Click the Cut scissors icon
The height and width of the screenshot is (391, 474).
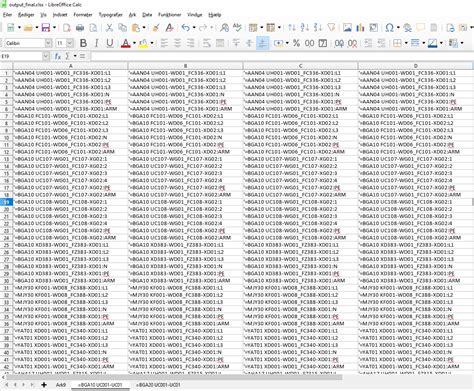(109, 28)
